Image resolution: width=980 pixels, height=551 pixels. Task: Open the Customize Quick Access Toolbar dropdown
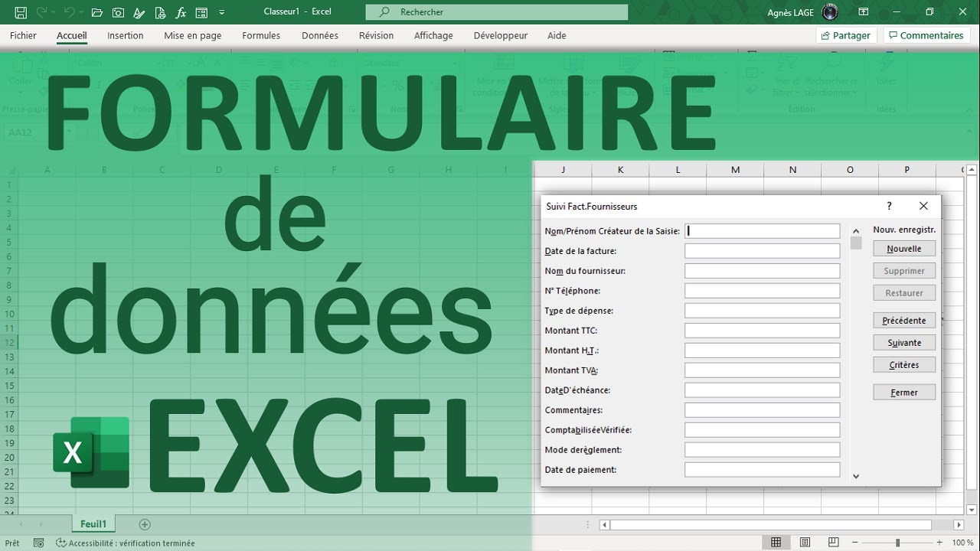[222, 12]
